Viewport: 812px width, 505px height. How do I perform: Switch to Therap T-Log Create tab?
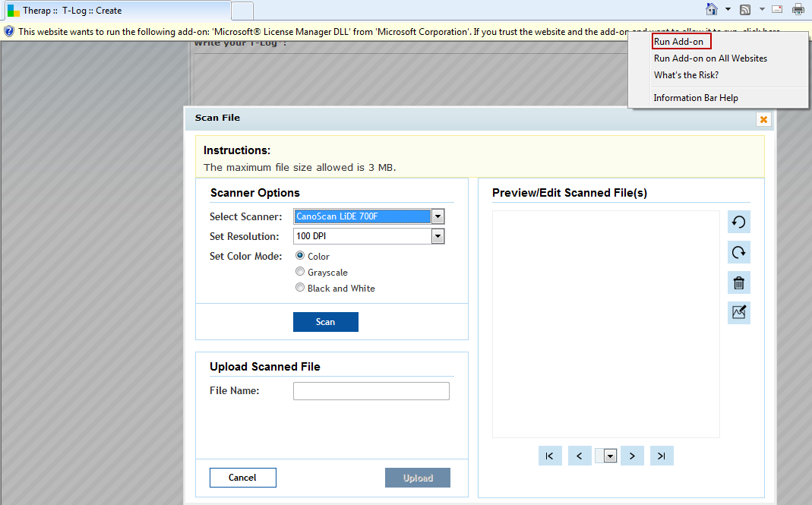(117, 11)
